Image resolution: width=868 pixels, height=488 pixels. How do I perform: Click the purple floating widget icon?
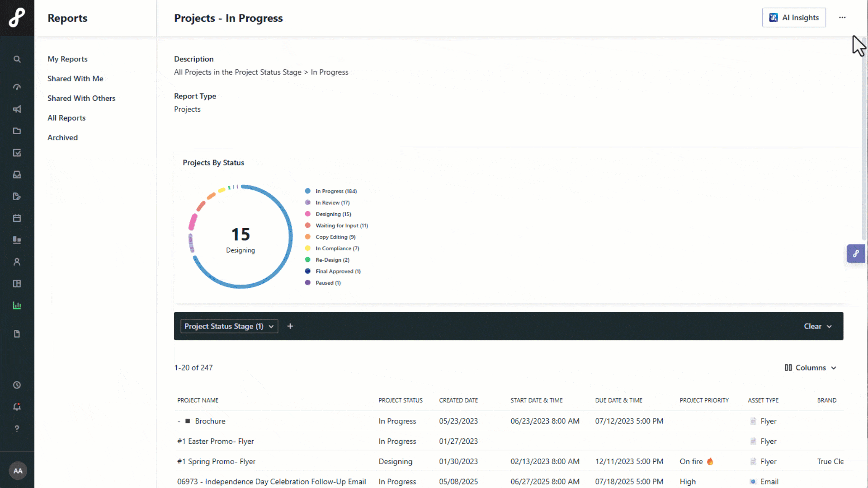pos(856,253)
